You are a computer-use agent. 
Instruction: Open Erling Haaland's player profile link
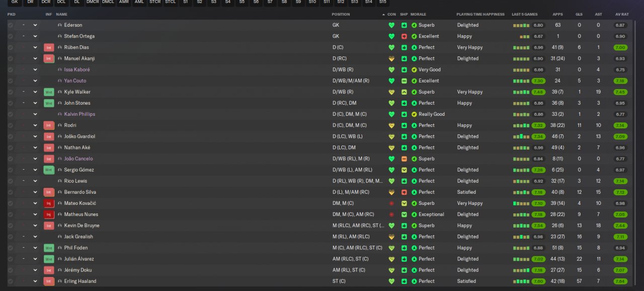(80, 281)
